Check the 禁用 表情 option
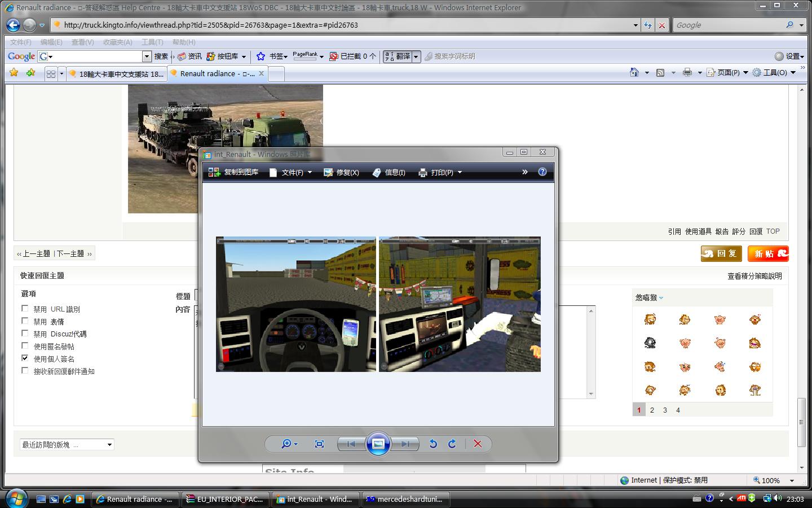812x508 pixels. pos(25,321)
